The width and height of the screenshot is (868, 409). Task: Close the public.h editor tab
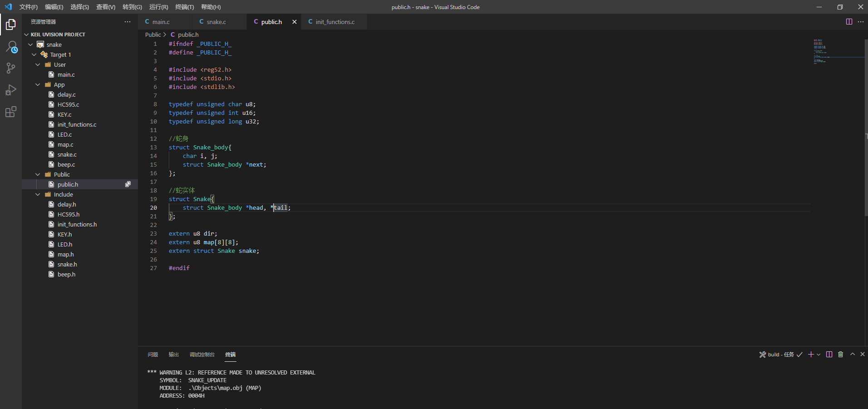click(x=294, y=22)
